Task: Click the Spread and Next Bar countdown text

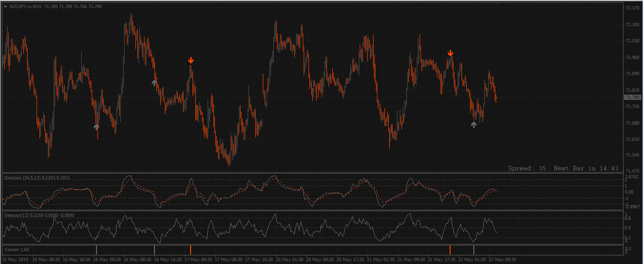Action: tap(563, 168)
